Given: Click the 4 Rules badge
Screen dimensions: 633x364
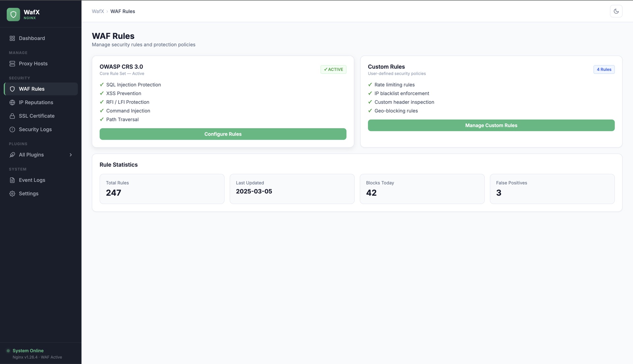Looking at the screenshot, I should click(604, 70).
